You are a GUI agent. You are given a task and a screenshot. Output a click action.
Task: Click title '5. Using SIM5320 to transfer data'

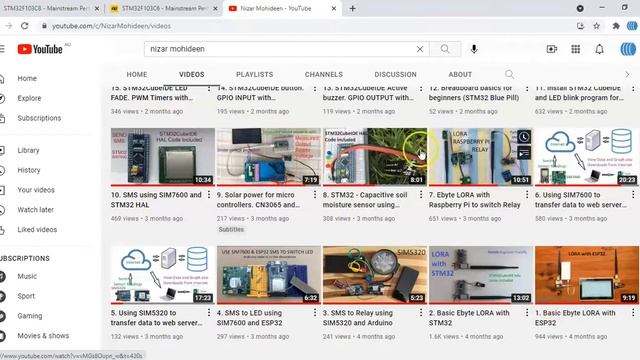pos(157,318)
